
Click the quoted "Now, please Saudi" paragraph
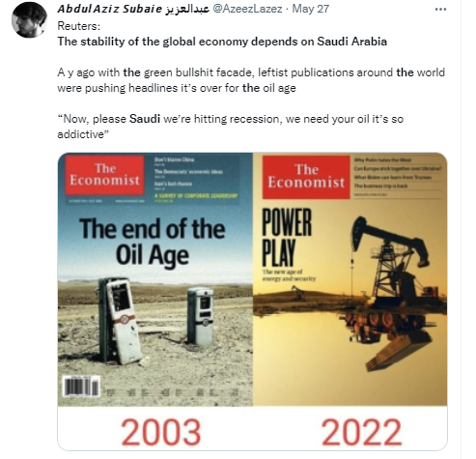coord(231,127)
